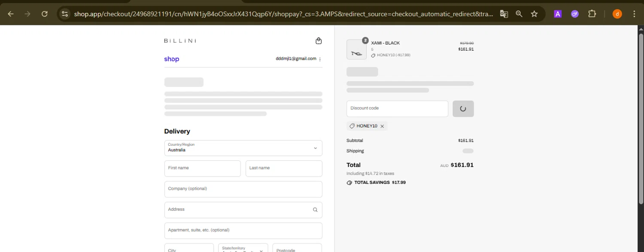This screenshot has width=644, height=252.
Task: Click the struck-through $179.90 price
Action: pos(467,43)
